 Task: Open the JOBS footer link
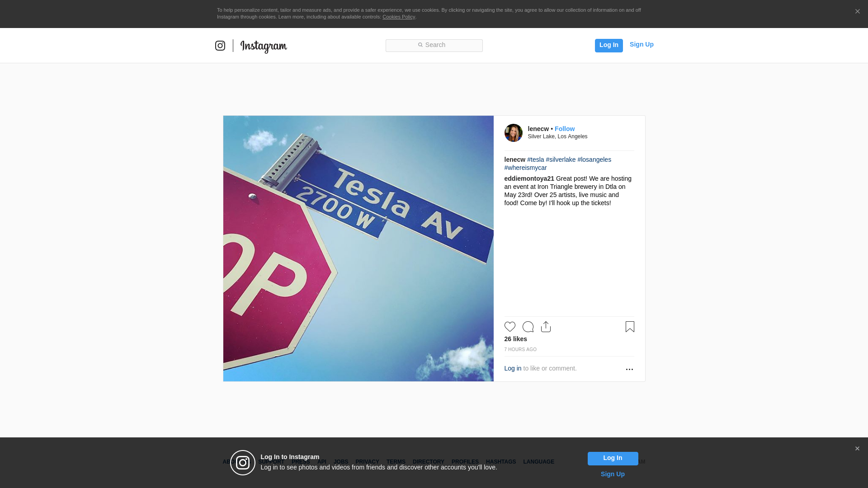[x=341, y=462]
